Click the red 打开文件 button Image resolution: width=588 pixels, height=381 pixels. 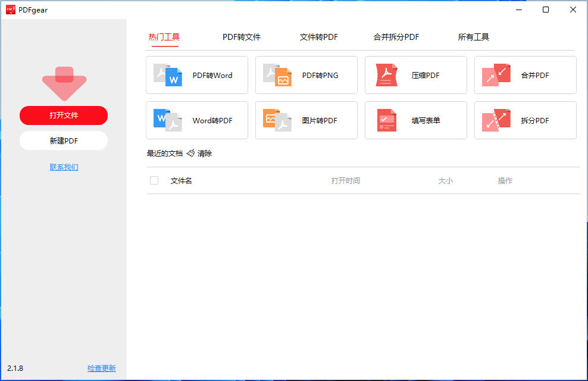click(64, 115)
